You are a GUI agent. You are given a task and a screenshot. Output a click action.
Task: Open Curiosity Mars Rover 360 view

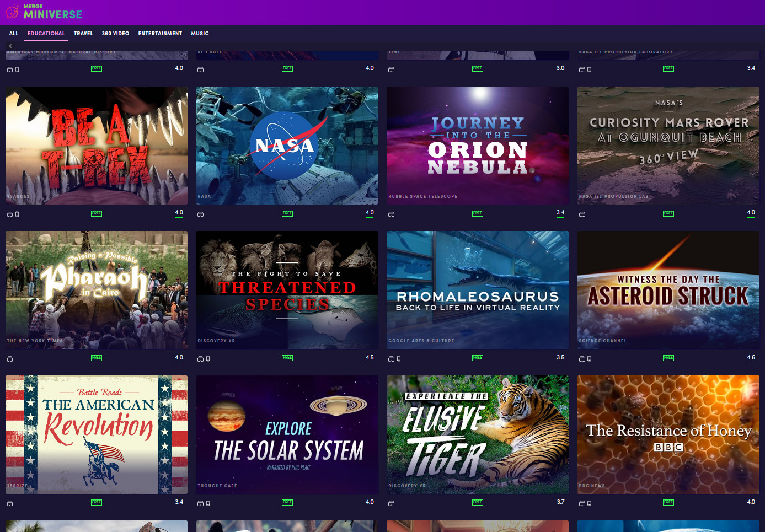click(668, 146)
